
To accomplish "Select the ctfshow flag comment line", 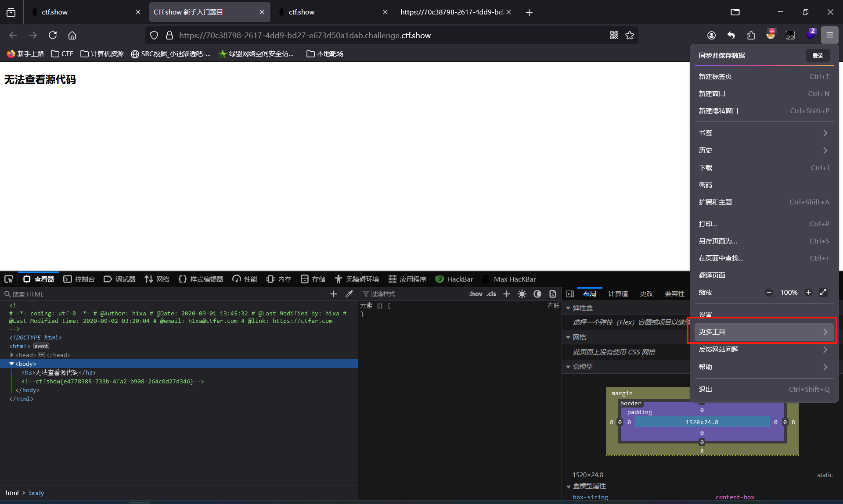I will pyautogui.click(x=113, y=381).
